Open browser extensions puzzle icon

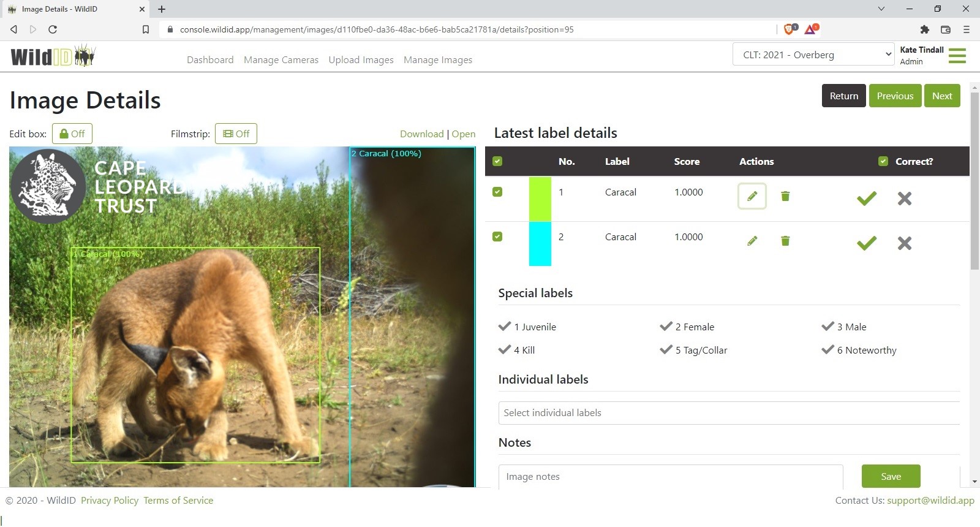(x=925, y=29)
